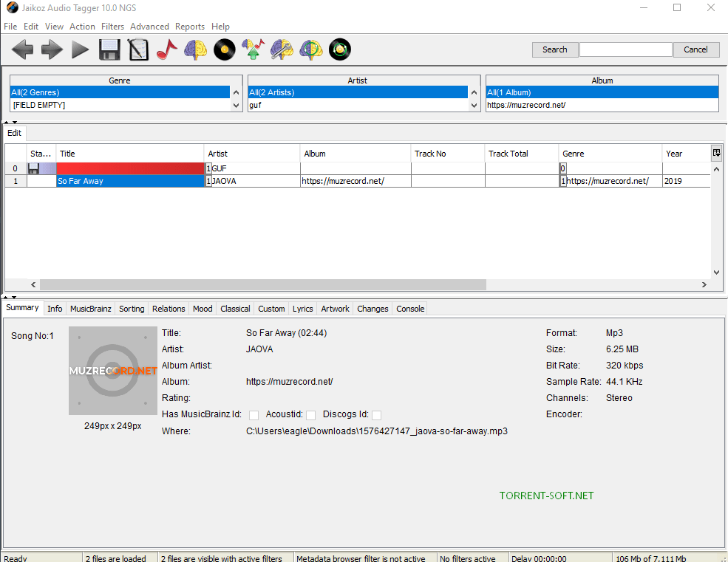The image size is (728, 562).
Task: Collapse the browser pane divider arrows
Action: 10,122
